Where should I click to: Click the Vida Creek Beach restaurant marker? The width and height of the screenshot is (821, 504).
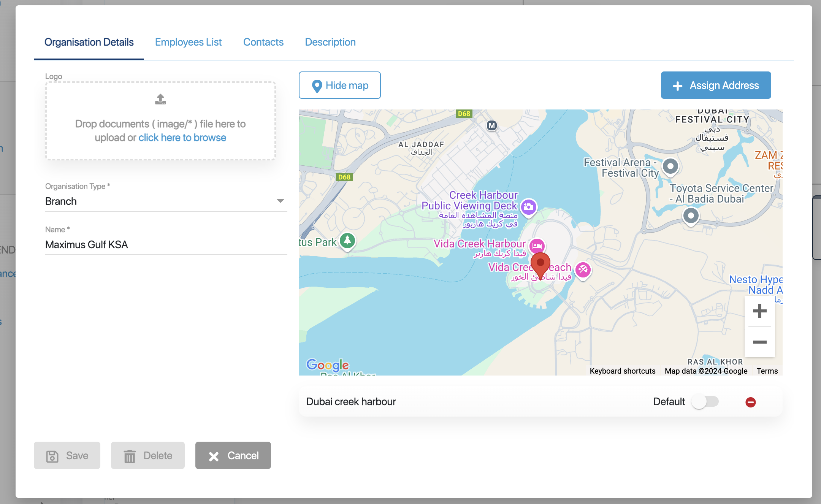[583, 270]
